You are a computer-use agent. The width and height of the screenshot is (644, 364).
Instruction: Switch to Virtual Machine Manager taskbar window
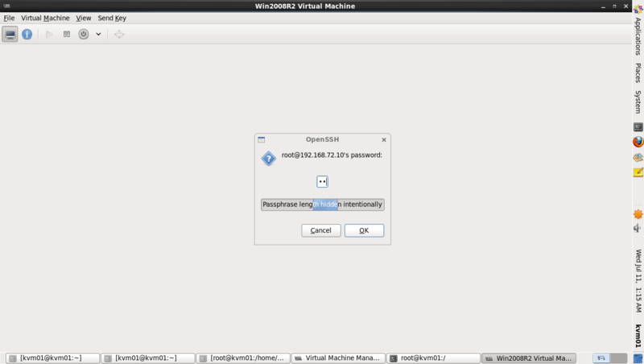coord(338,358)
